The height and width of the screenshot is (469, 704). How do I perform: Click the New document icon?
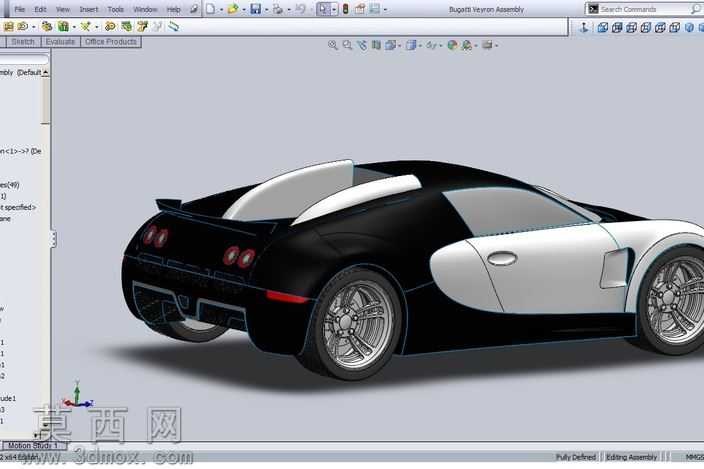coord(211,9)
